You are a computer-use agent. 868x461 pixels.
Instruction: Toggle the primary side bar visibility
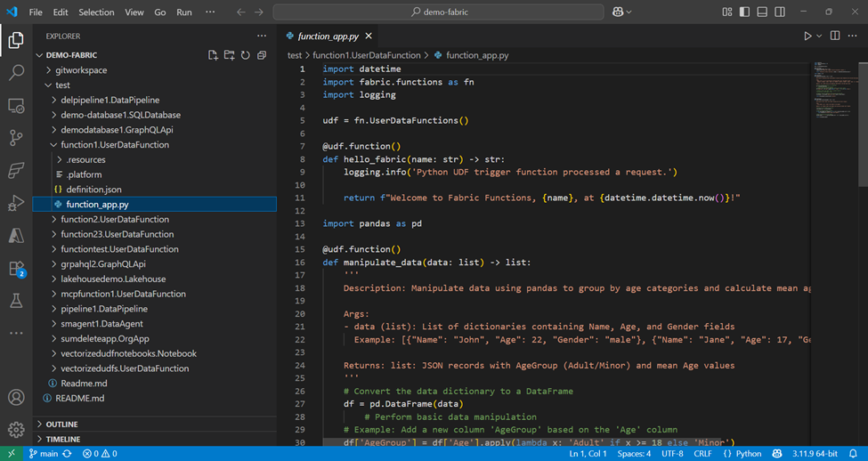tap(744, 12)
